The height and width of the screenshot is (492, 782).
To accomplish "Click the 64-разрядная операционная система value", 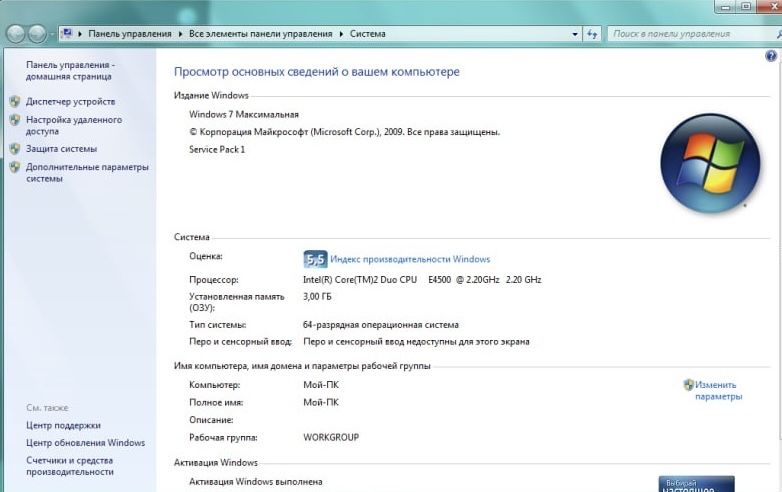I will pos(381,325).
